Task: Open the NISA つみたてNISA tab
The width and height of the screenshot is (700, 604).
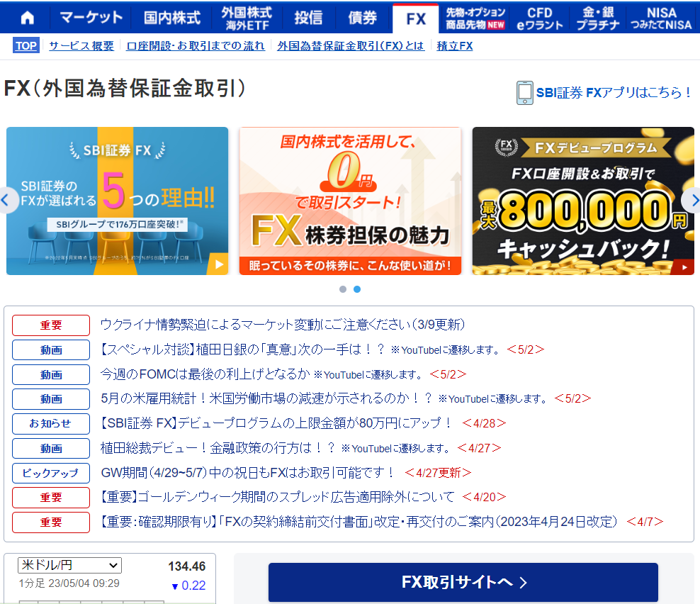Action: pyautogui.click(x=661, y=18)
